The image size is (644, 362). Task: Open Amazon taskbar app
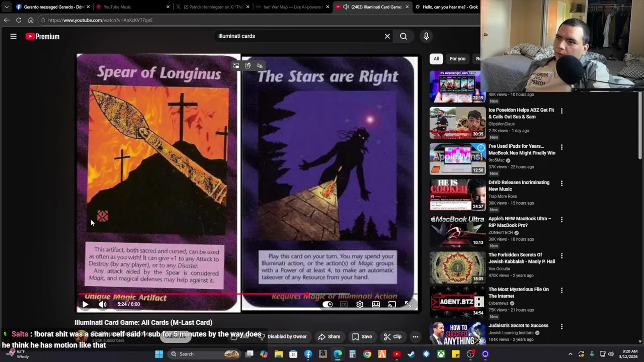coord(323,354)
